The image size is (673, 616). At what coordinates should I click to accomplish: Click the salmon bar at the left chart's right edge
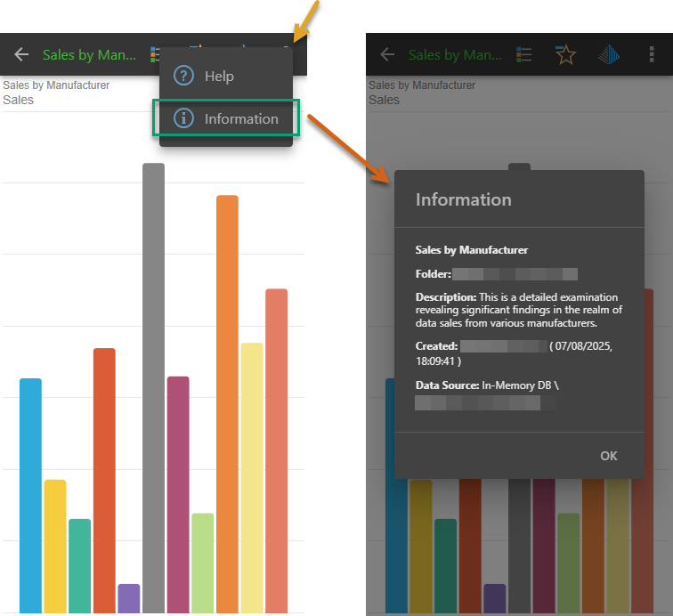[276, 450]
